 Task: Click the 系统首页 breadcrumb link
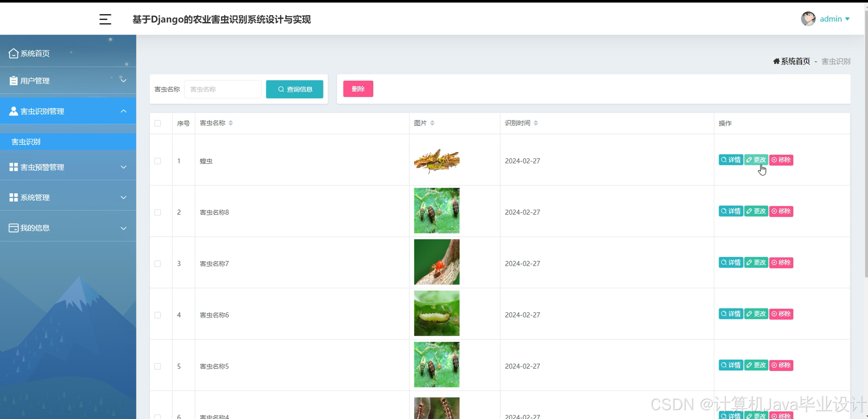pyautogui.click(x=791, y=61)
